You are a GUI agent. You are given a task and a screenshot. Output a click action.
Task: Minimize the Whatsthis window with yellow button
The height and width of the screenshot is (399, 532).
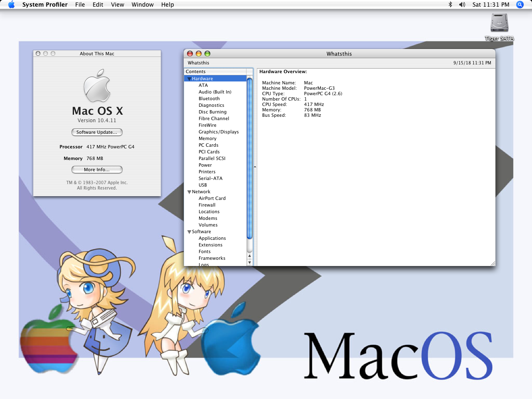tap(199, 54)
